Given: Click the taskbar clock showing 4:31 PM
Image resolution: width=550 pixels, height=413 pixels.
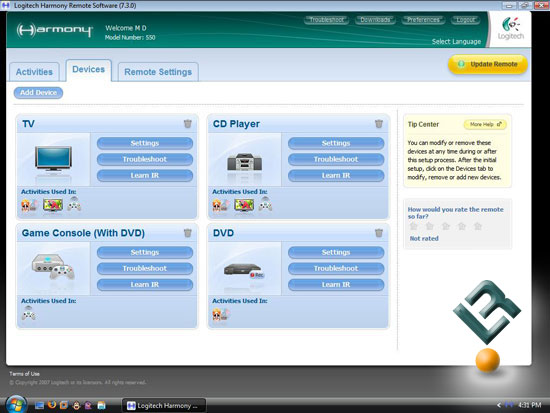Looking at the screenshot, I should 530,405.
